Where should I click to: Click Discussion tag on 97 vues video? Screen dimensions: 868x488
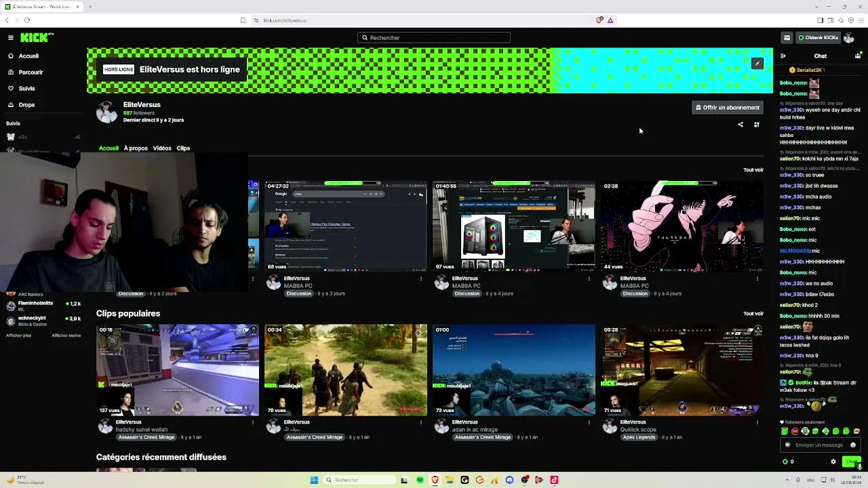tap(467, 293)
